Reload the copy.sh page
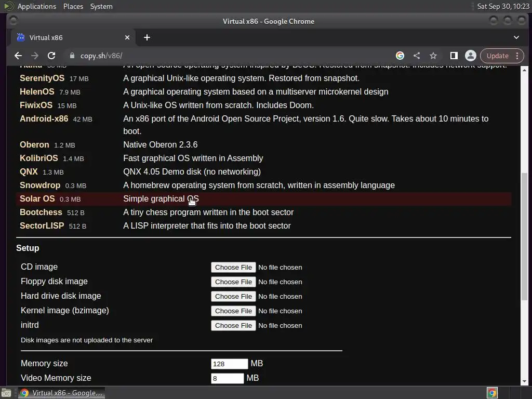The height and width of the screenshot is (399, 532). [x=51, y=56]
